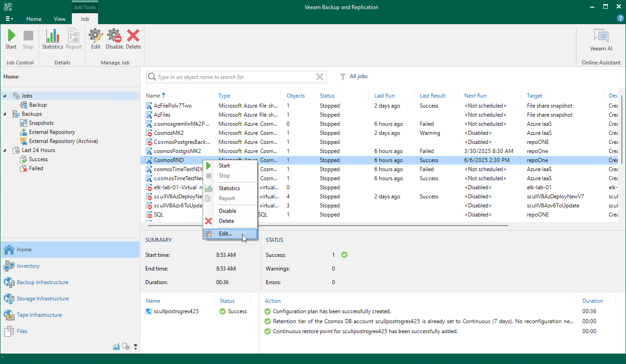This screenshot has width=626, height=364.
Task: Select the AzFiles job row
Action: click(382, 115)
